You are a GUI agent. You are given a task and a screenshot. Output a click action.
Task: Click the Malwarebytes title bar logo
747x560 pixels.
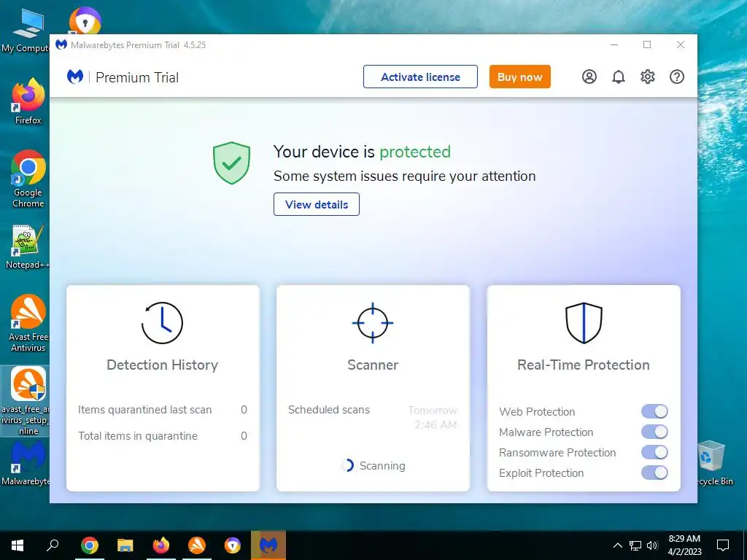(61, 44)
